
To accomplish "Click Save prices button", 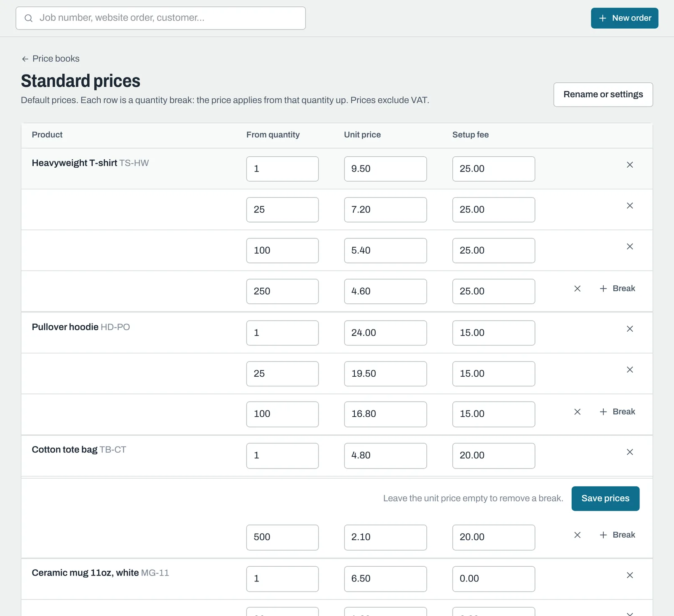I will tap(605, 498).
